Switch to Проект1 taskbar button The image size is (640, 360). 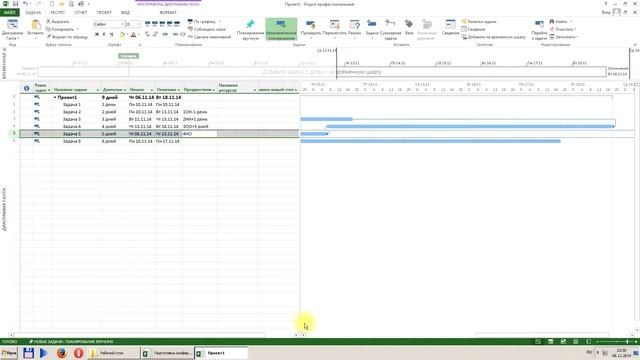[x=221, y=353]
